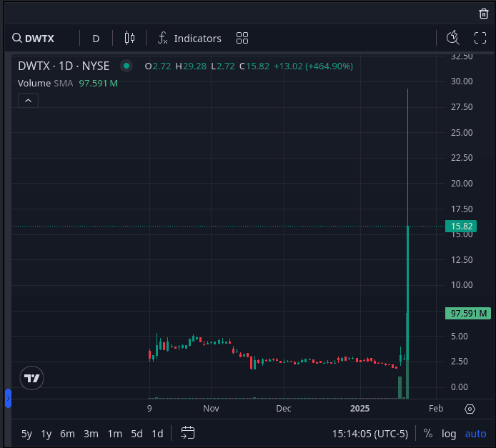
Task: Select the 5y time range
Action: (x=26, y=434)
